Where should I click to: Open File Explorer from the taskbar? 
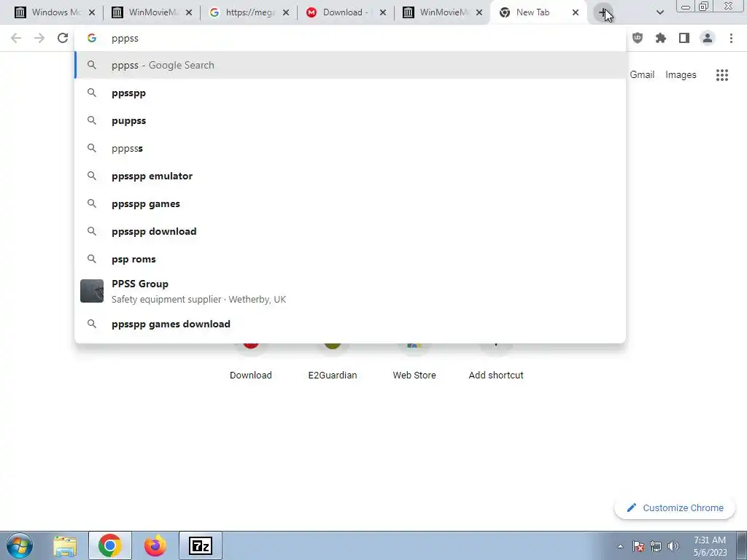(65, 545)
